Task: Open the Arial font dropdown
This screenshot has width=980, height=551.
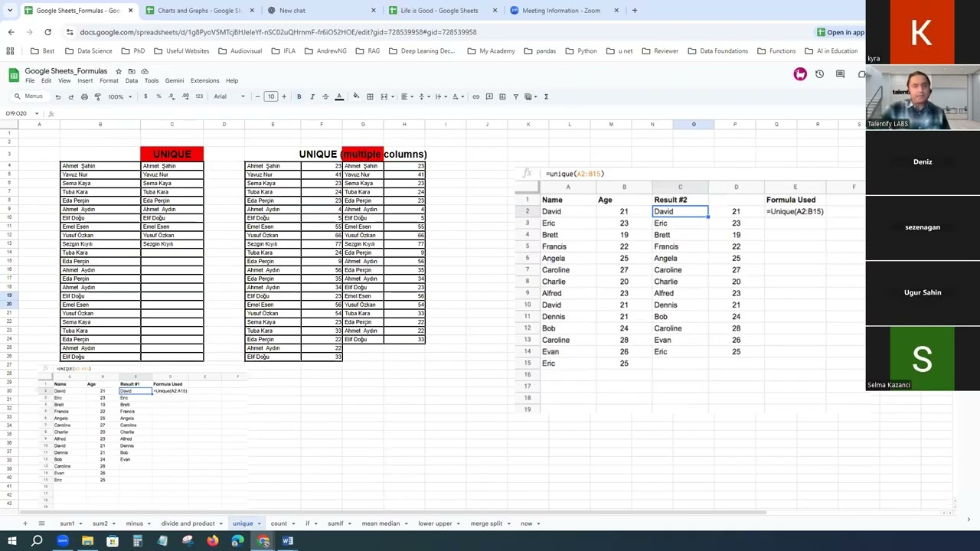Action: point(229,96)
